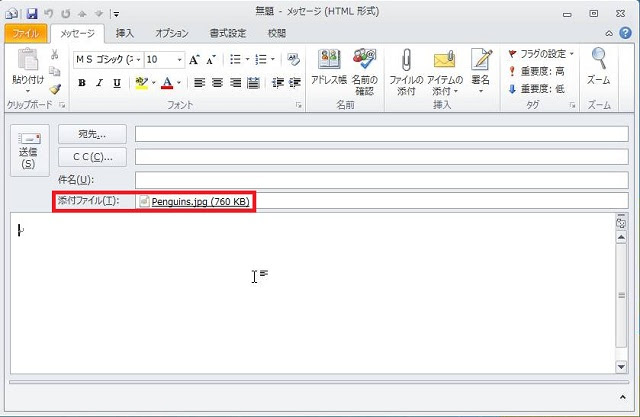Justify text alignment
This screenshot has width=640, height=417.
tap(253, 83)
